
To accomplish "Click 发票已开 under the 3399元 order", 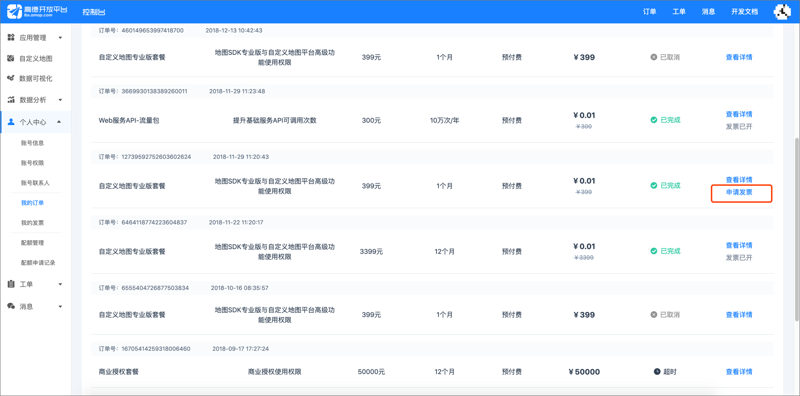I will (739, 258).
